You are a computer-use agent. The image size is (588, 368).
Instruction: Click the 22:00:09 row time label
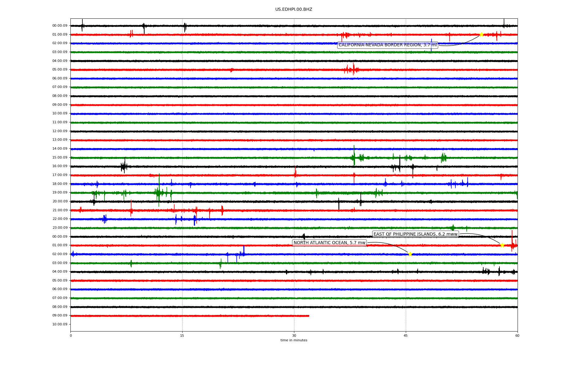click(60, 219)
